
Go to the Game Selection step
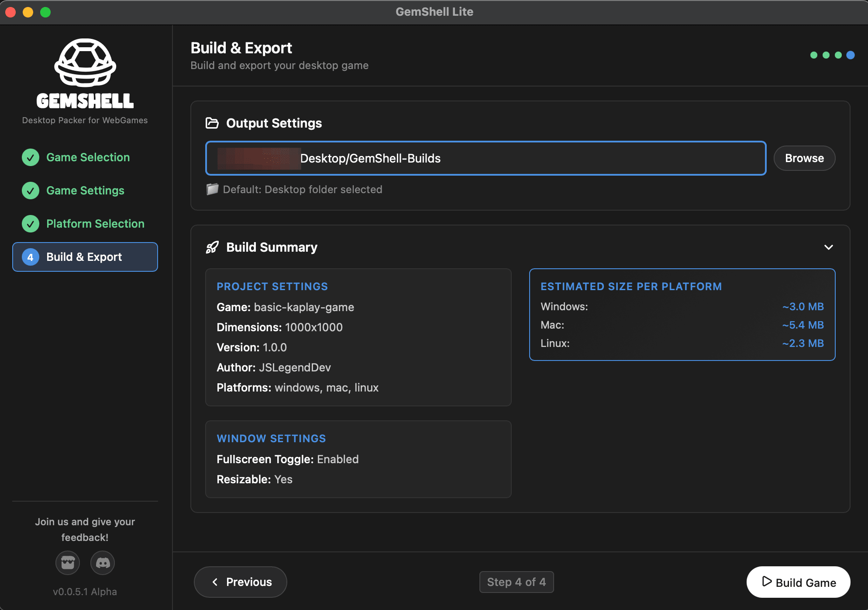pyautogui.click(x=88, y=157)
